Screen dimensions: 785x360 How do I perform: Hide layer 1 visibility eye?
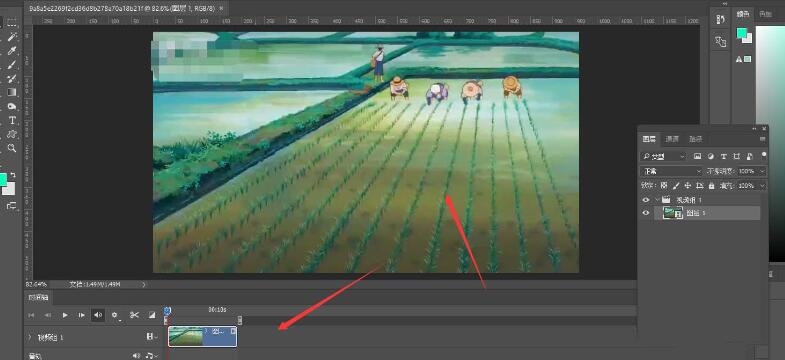tap(646, 213)
